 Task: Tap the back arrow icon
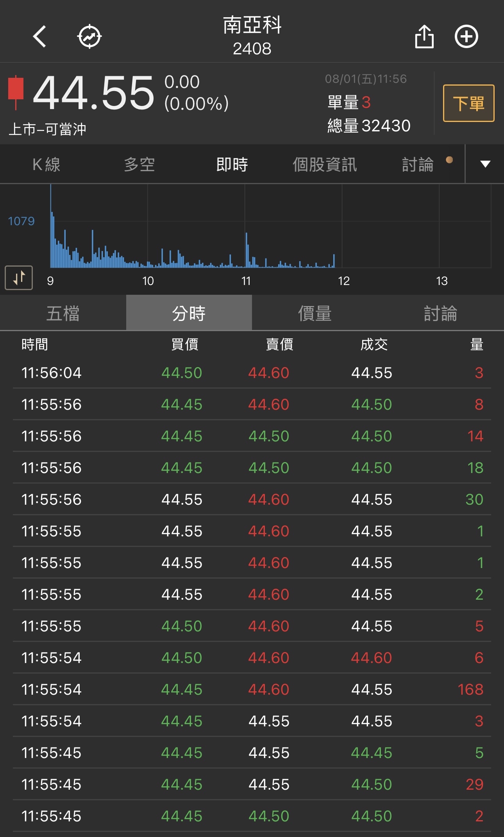[39, 36]
